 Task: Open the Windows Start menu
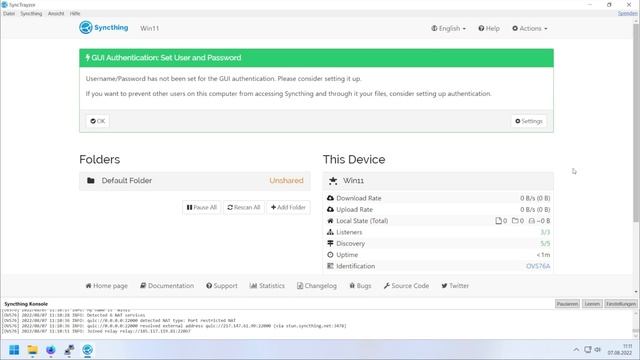coord(14,350)
